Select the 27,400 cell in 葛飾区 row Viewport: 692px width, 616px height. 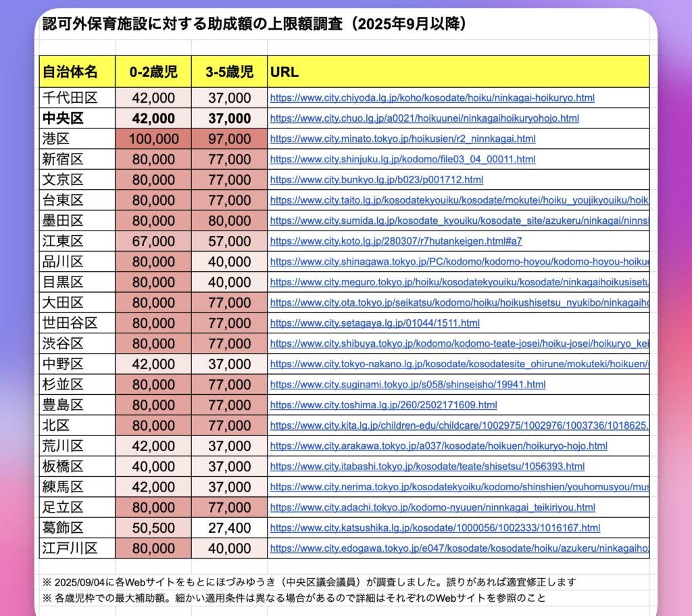229,527
